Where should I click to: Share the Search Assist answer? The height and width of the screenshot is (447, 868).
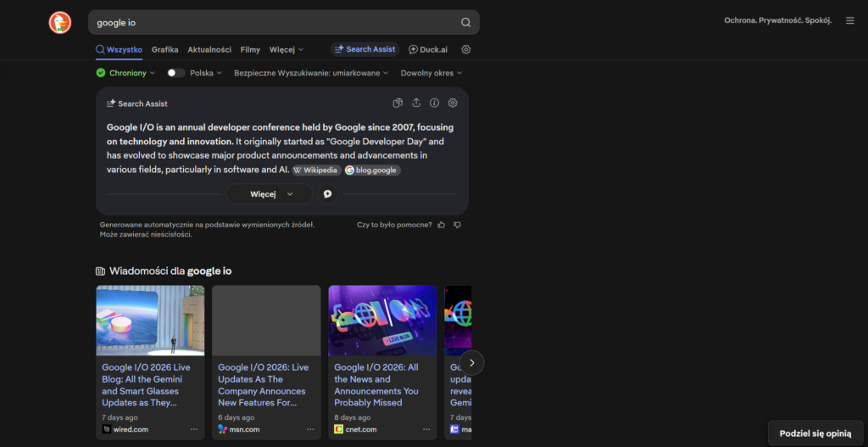coord(416,103)
